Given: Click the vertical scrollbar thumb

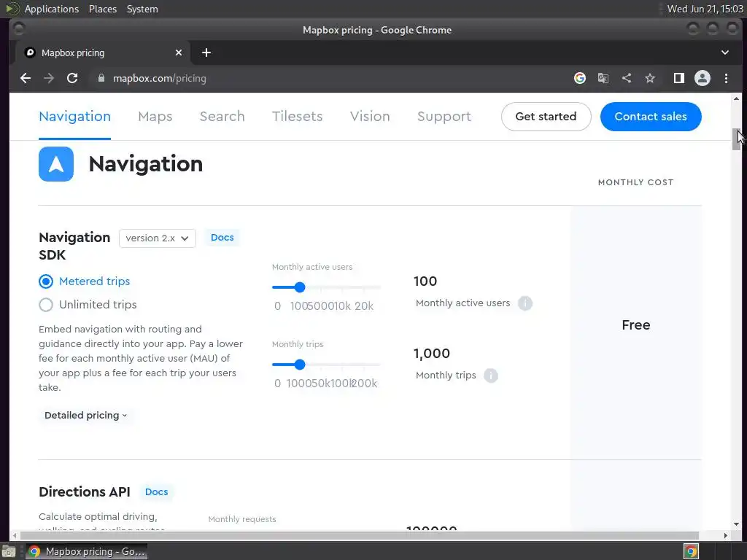Looking at the screenshot, I should tap(736, 139).
